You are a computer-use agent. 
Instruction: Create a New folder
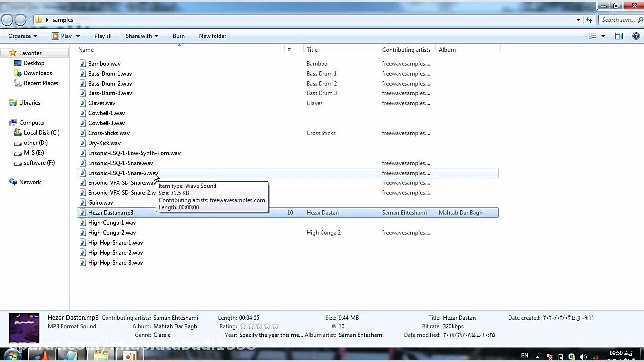click(x=213, y=36)
